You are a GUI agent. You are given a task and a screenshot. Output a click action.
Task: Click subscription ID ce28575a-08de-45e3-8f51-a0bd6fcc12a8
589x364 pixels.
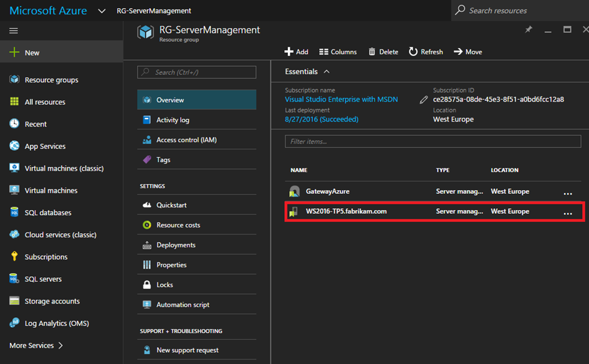(498, 99)
